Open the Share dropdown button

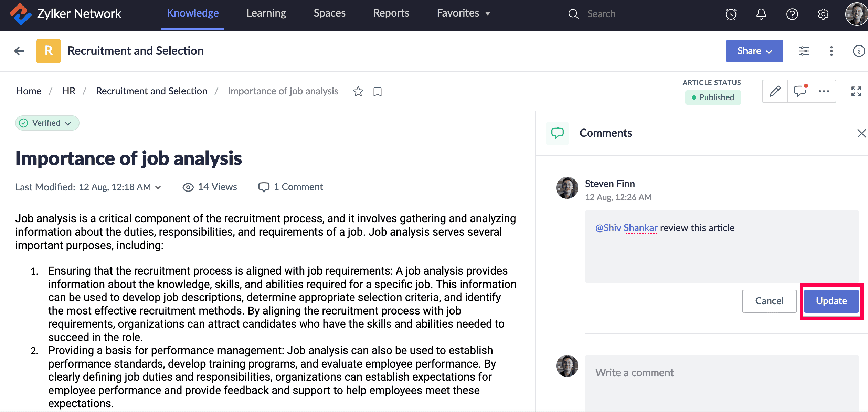754,51
